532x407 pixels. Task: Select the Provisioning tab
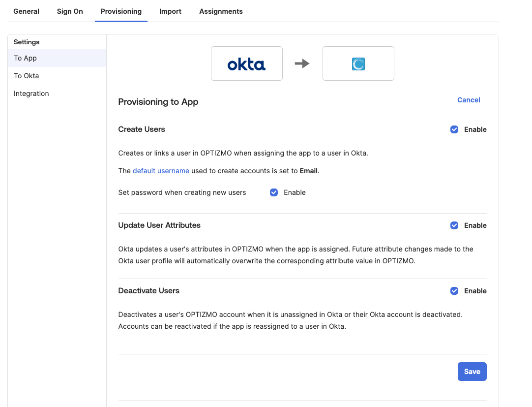[x=121, y=11]
